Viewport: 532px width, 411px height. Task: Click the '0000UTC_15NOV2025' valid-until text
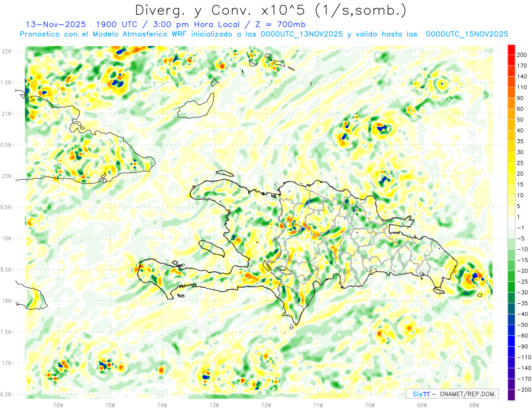[467, 34]
